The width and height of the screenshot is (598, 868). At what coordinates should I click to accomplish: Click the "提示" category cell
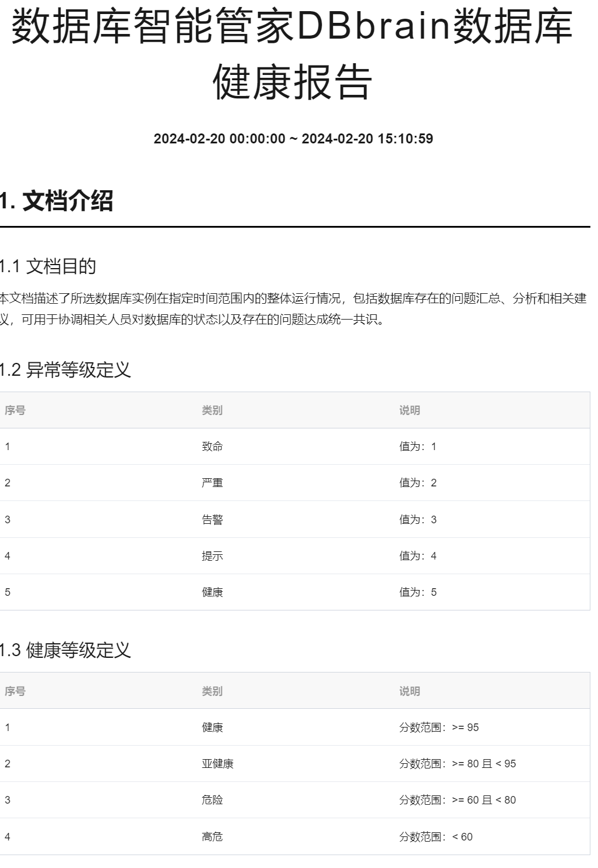pos(212,556)
